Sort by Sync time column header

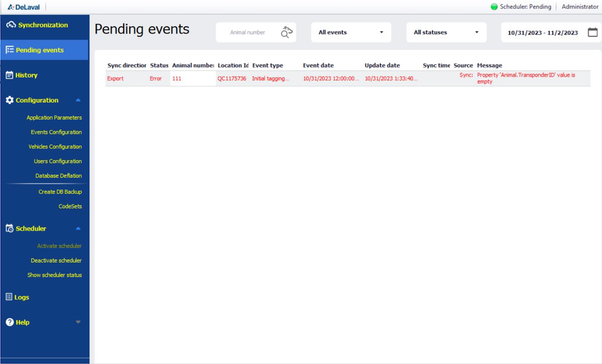pos(436,65)
